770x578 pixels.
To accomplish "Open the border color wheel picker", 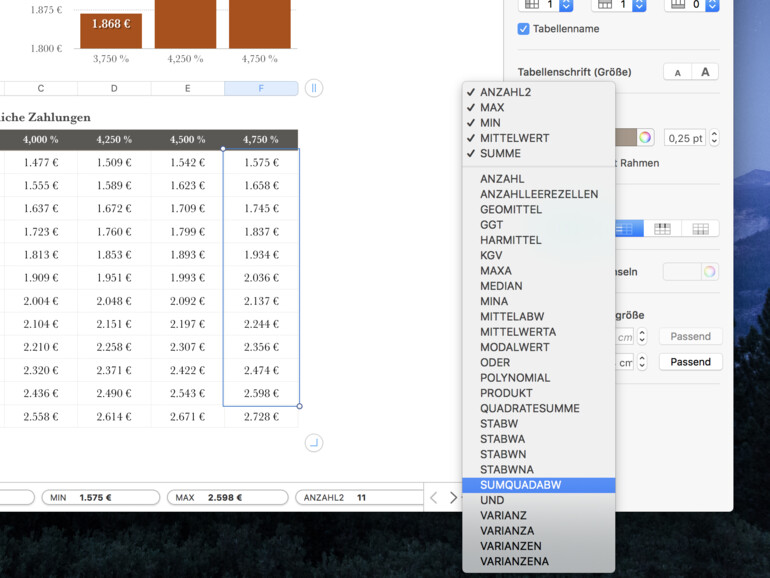I will coord(645,138).
